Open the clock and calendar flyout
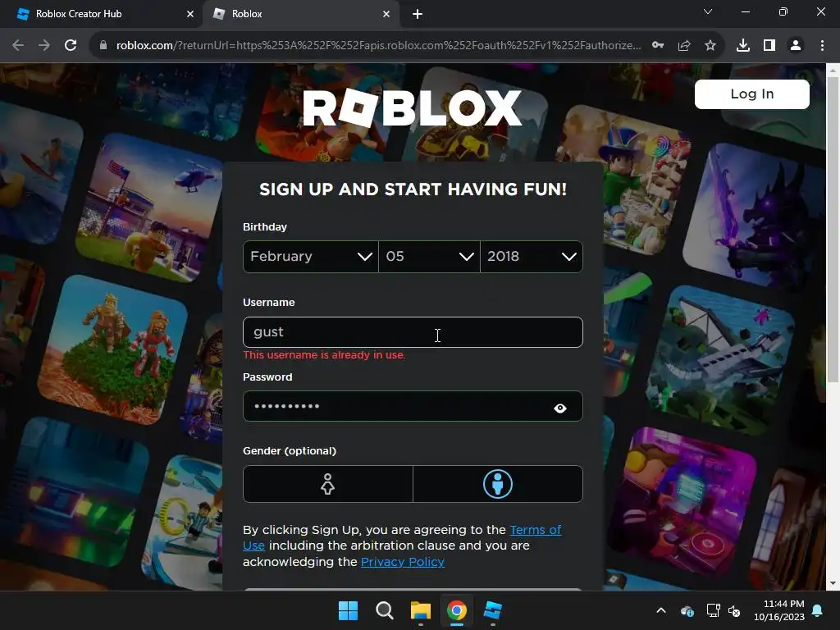 [779, 610]
